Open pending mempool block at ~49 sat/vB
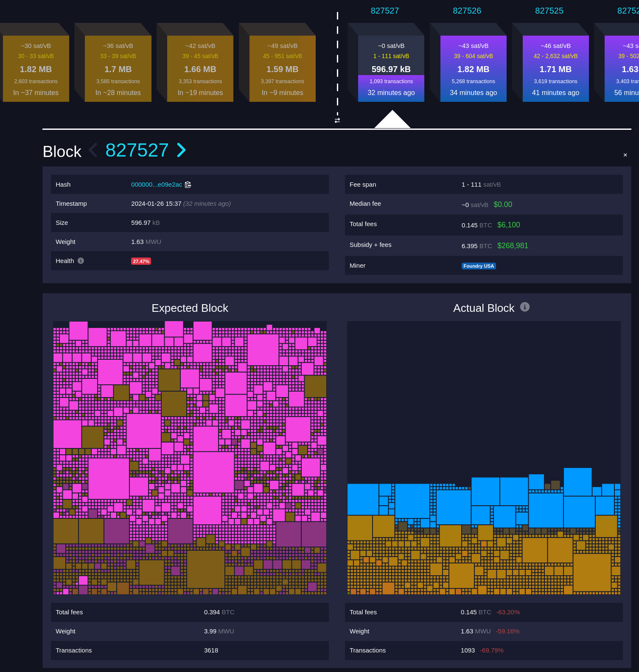 (x=282, y=69)
